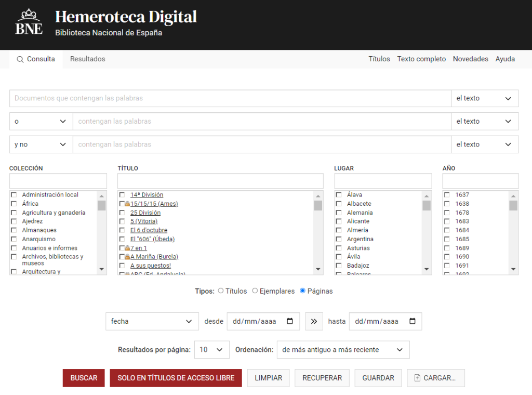Open the 'y no' operator dropdown
Screen dimensions: 532x395
pyautogui.click(x=41, y=144)
